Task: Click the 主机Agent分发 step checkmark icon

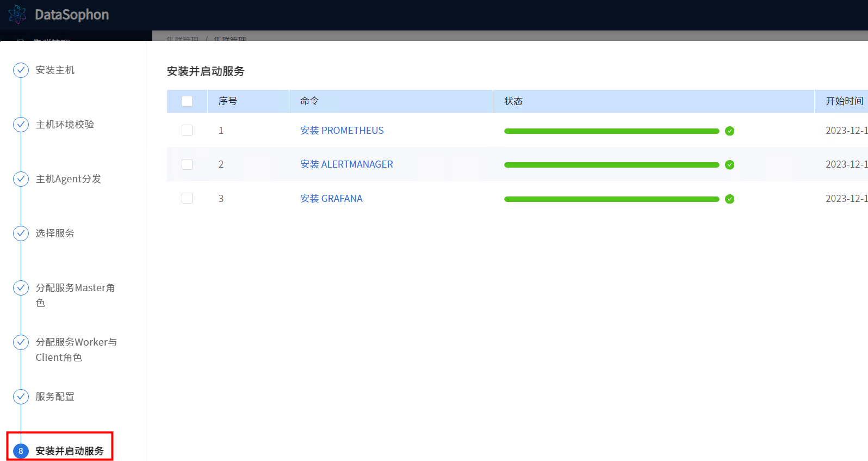Action: tap(21, 179)
